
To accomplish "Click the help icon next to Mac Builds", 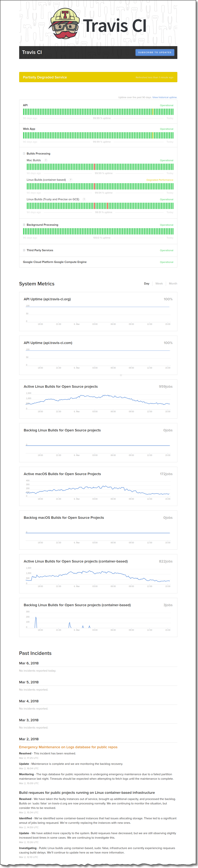I will point(46,160).
